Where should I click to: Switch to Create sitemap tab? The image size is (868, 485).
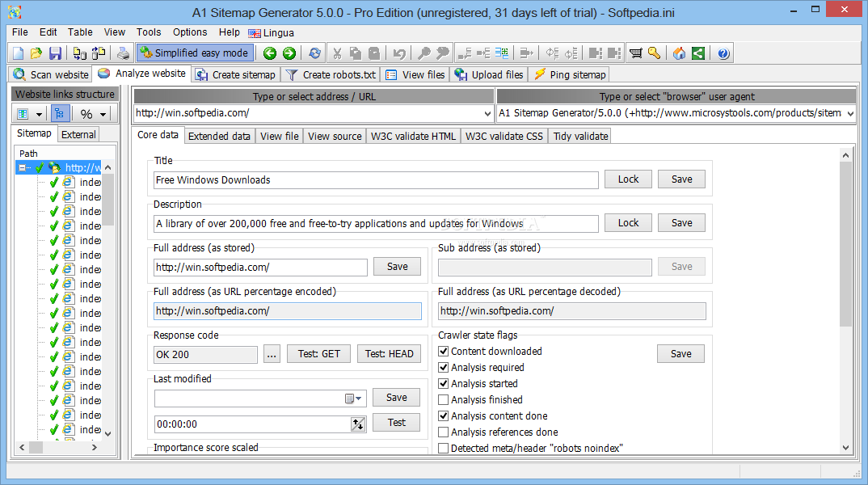[236, 74]
